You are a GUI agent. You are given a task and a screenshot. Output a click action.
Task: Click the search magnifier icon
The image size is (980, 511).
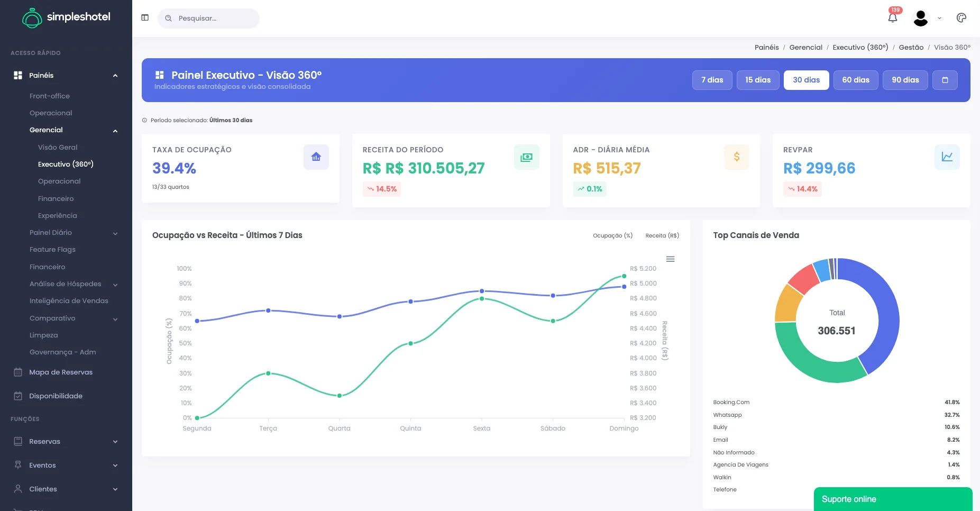168,19
